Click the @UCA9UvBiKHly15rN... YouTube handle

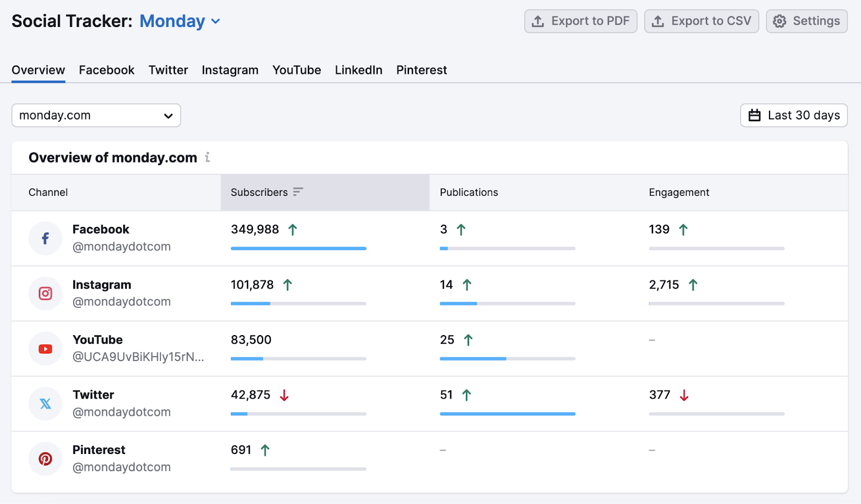pyautogui.click(x=138, y=357)
